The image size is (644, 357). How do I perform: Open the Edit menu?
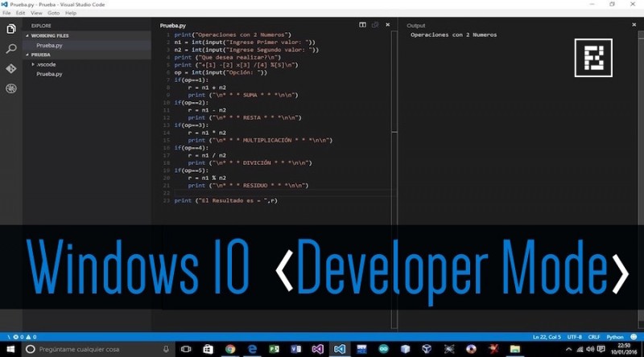[21, 13]
